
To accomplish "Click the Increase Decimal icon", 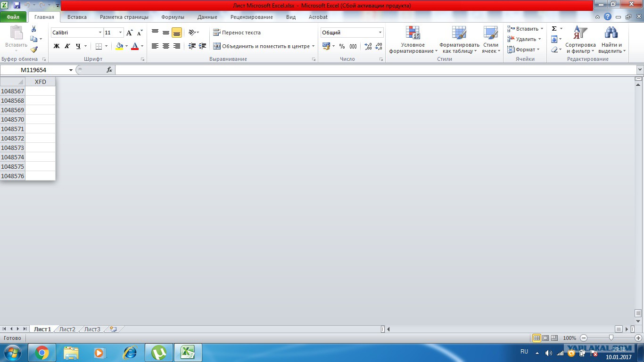I will (368, 46).
